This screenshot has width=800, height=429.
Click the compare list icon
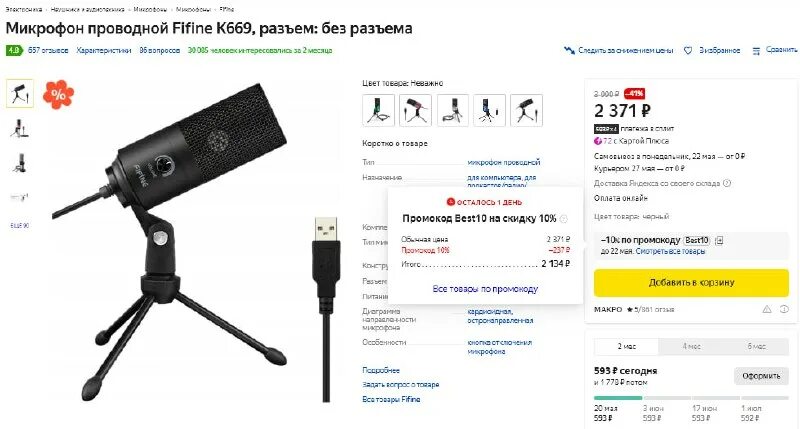(x=756, y=51)
